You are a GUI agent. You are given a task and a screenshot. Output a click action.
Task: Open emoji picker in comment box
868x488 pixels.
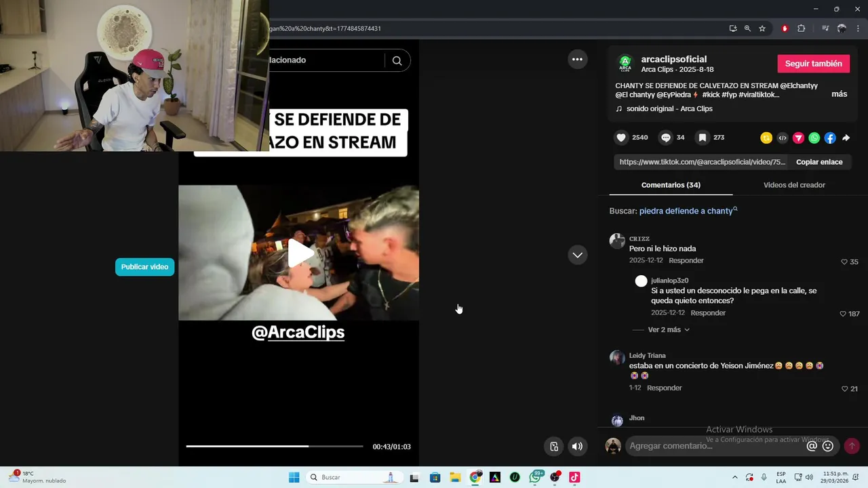click(828, 446)
